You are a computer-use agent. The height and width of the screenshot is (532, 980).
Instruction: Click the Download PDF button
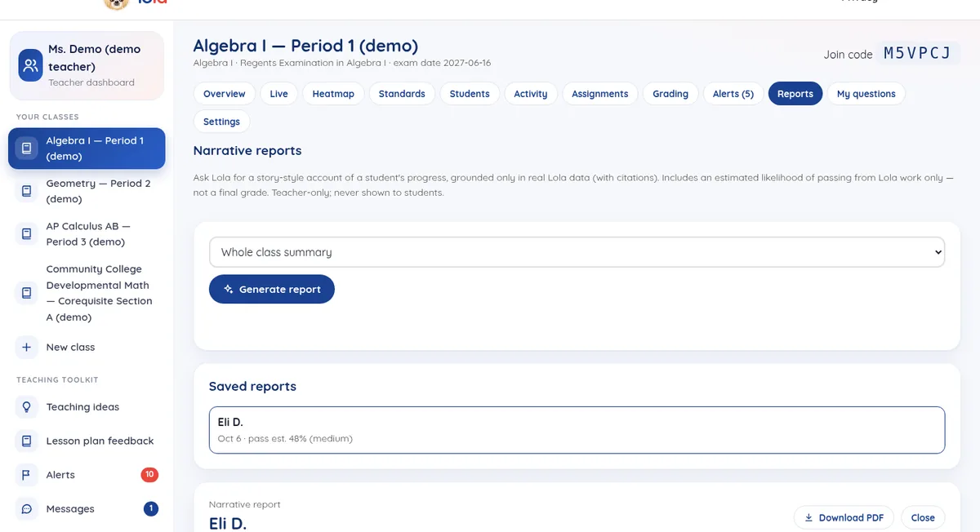pos(844,517)
